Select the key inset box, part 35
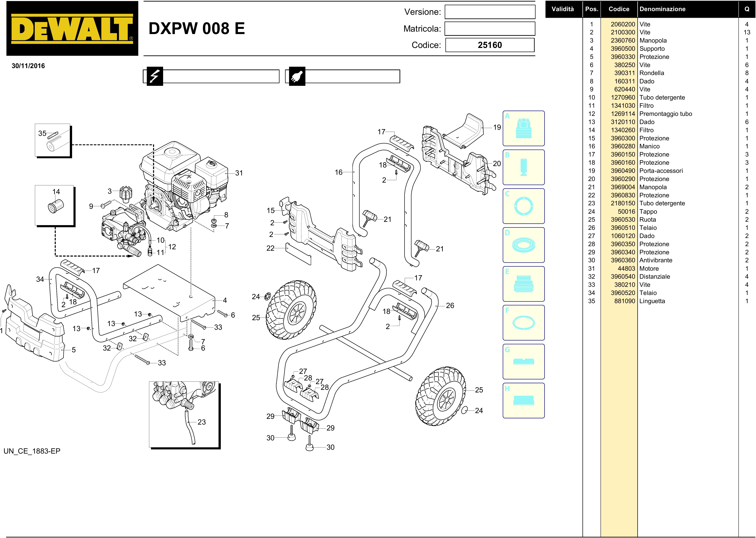This screenshot has width=756, height=538. [53, 141]
